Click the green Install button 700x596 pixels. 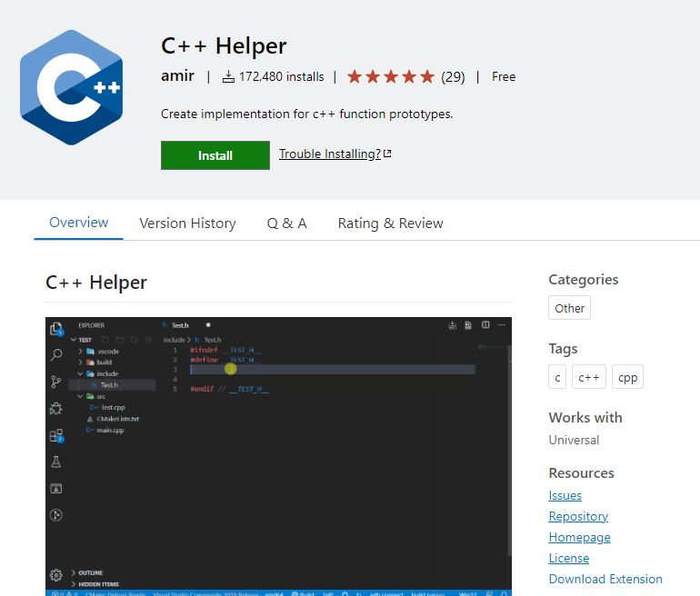[x=215, y=155]
